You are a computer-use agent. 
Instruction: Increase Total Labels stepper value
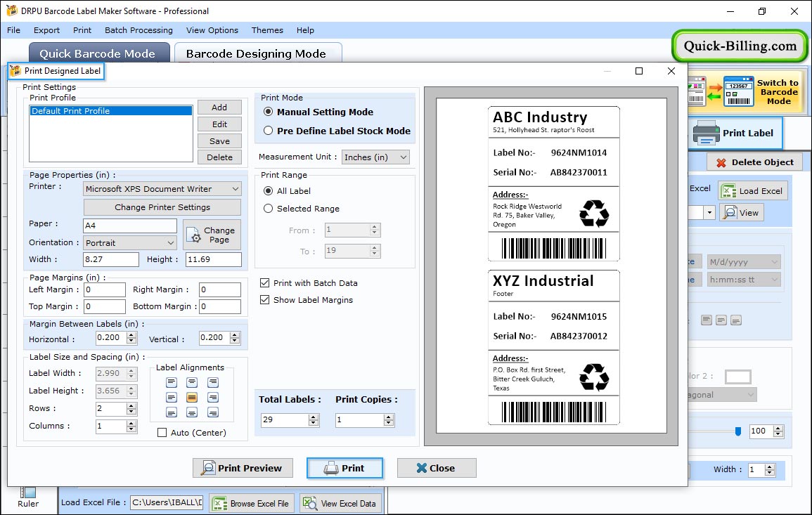(314, 417)
